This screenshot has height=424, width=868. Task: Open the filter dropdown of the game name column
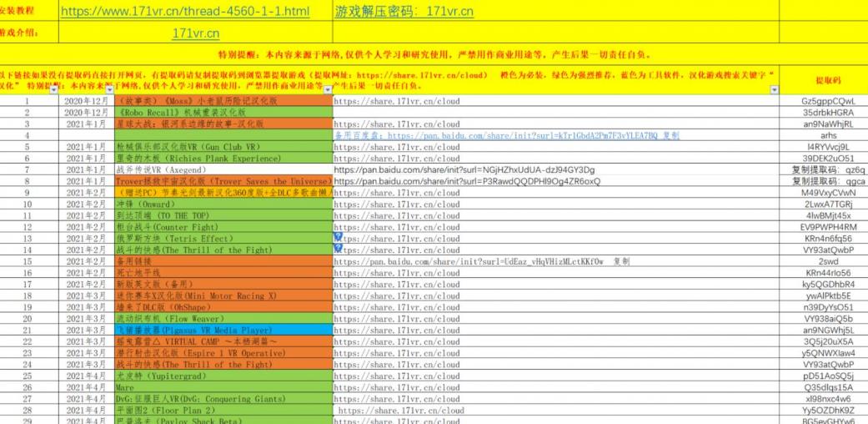(328, 90)
